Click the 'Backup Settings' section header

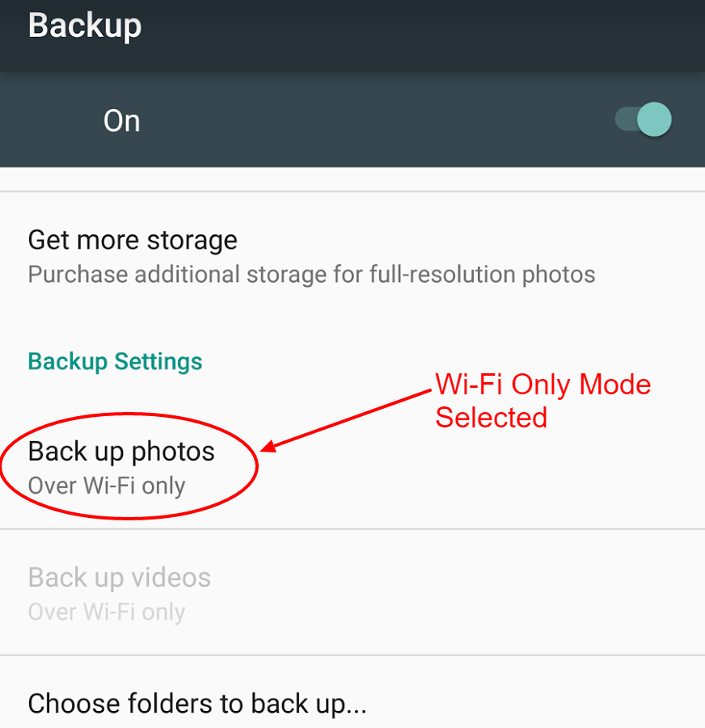(x=115, y=362)
